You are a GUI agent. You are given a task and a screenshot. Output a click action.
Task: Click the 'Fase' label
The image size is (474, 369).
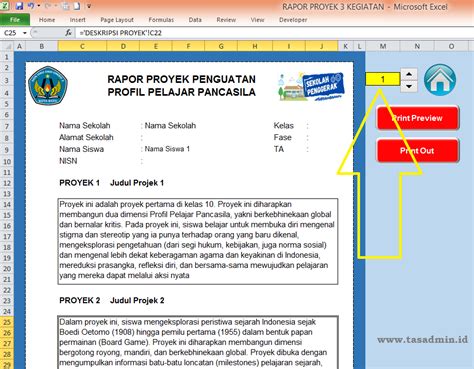click(x=283, y=137)
